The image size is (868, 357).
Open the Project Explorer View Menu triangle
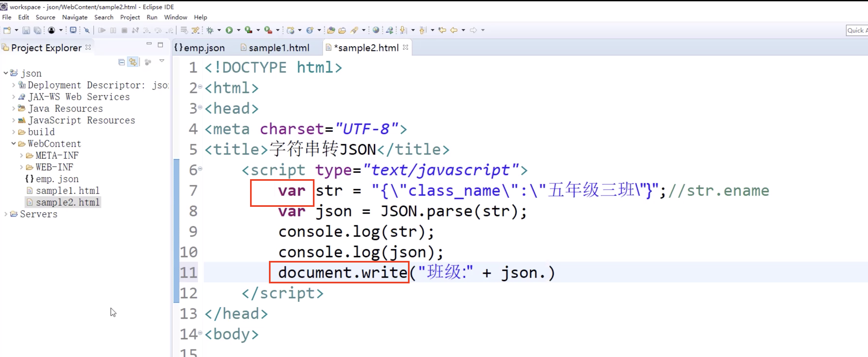[x=162, y=61]
